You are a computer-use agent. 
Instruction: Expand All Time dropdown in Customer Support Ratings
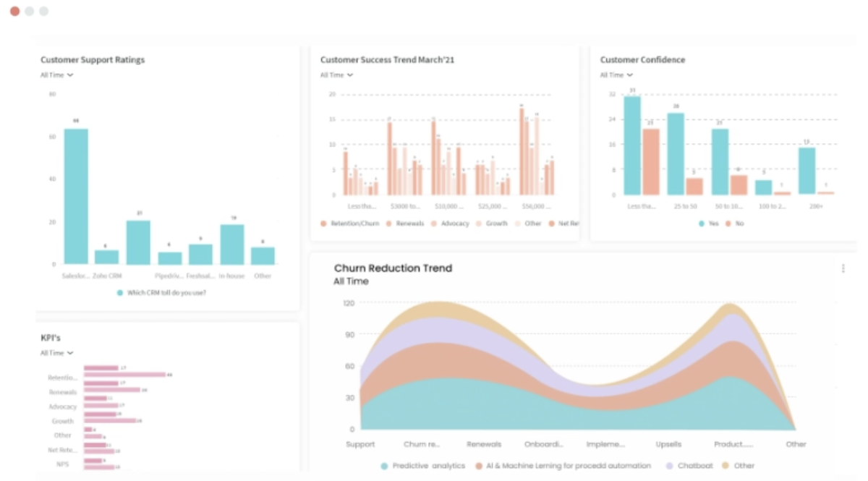coord(56,75)
